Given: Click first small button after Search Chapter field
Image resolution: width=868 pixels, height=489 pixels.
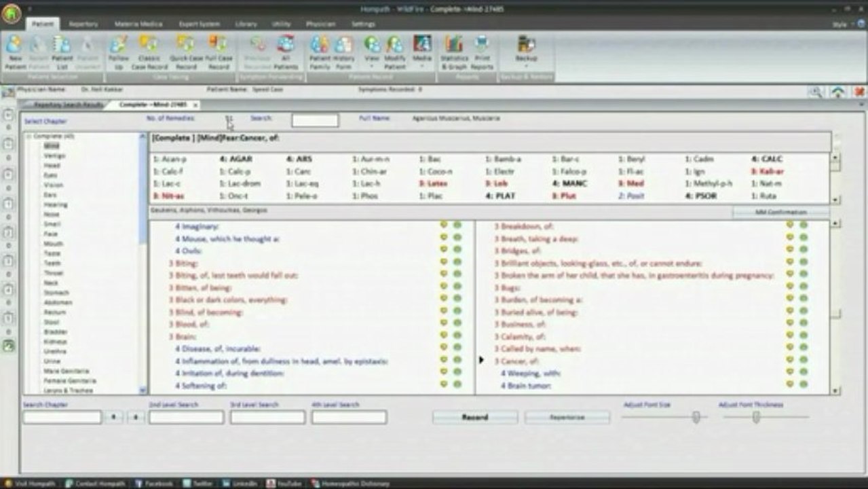Looking at the screenshot, I should coord(114,417).
